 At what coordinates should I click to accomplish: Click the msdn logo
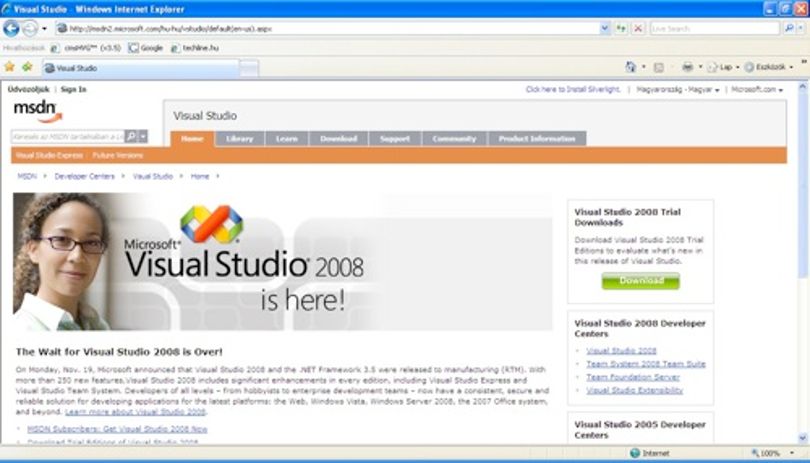click(x=38, y=111)
